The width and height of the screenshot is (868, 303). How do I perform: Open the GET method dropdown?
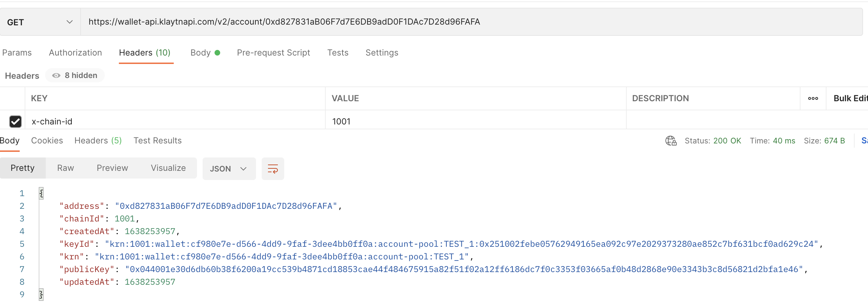(40, 22)
